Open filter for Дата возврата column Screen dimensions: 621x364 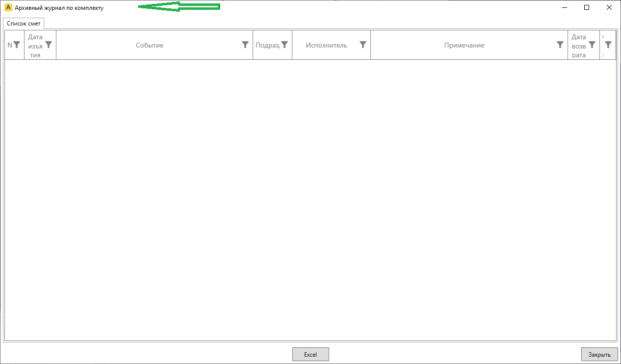(592, 45)
